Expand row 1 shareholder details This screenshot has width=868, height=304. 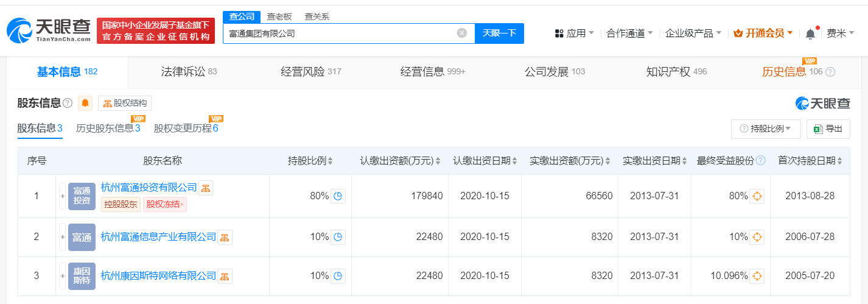(62, 196)
